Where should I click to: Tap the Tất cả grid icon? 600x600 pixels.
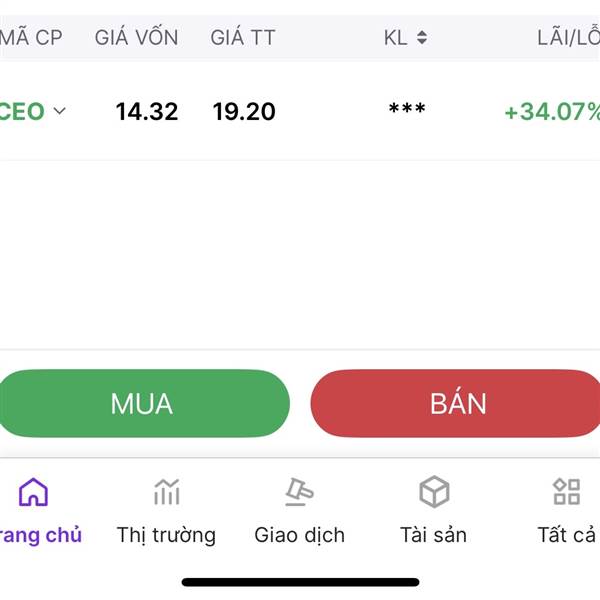point(567,492)
